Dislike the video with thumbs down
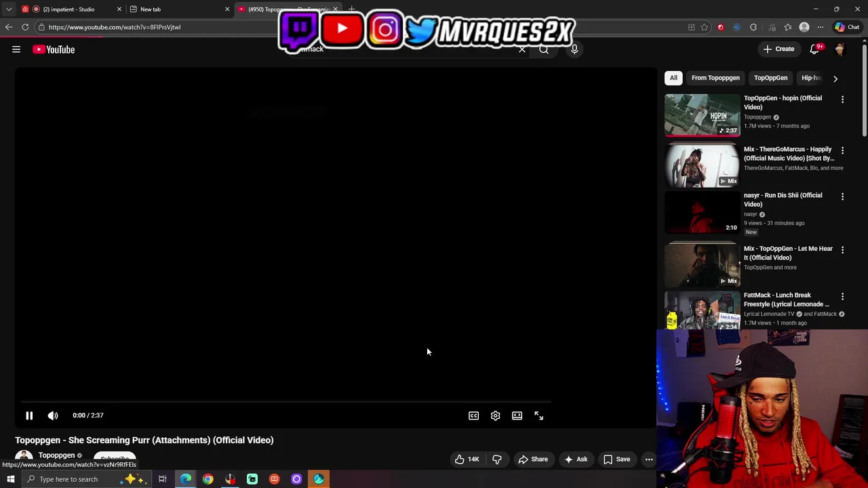Image resolution: width=868 pixels, height=488 pixels. click(x=497, y=460)
